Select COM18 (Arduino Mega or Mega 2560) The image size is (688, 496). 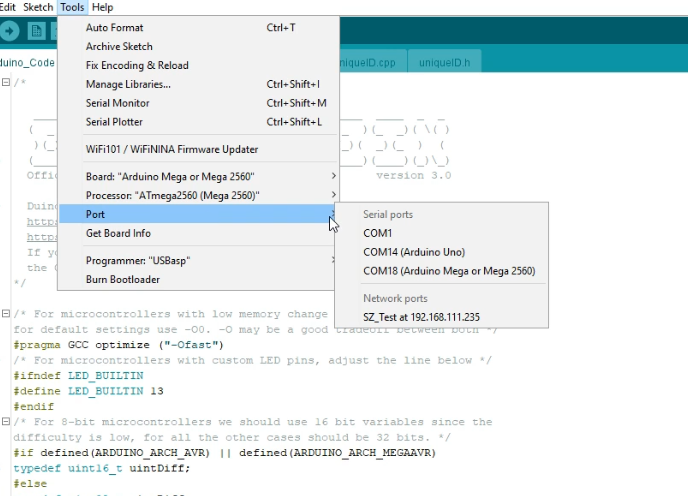[441, 271]
